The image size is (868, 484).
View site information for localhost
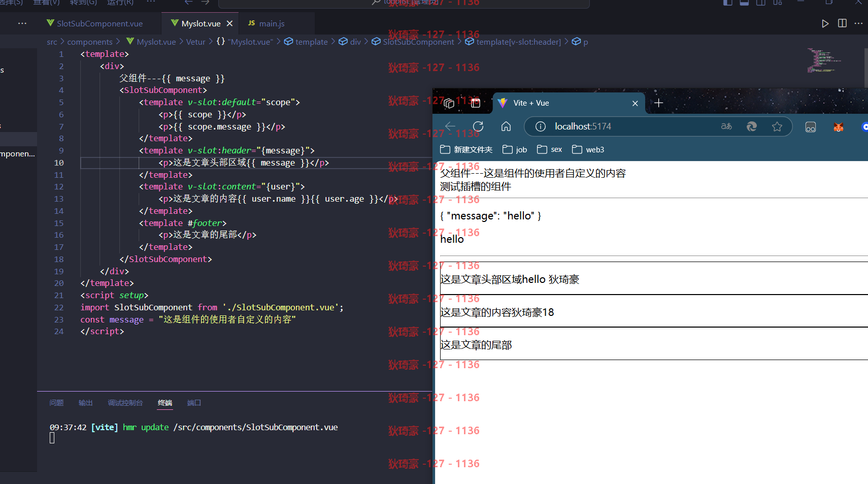coord(541,126)
